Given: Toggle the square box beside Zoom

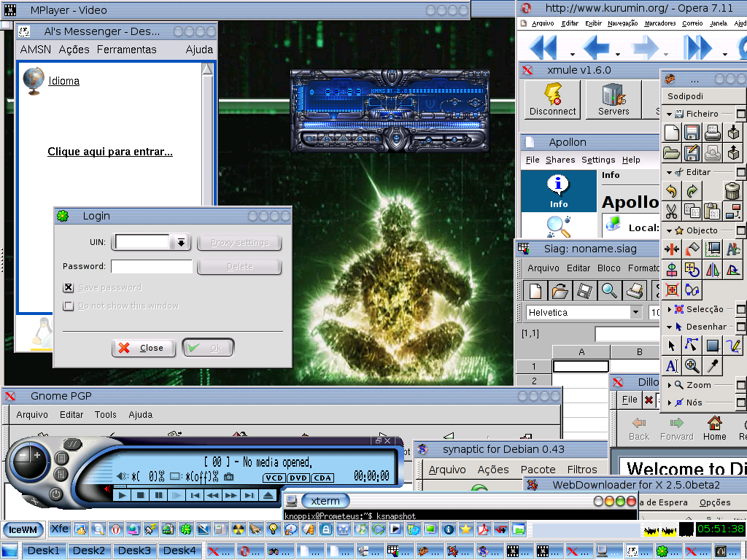Looking at the screenshot, I should pyautogui.click(x=741, y=385).
